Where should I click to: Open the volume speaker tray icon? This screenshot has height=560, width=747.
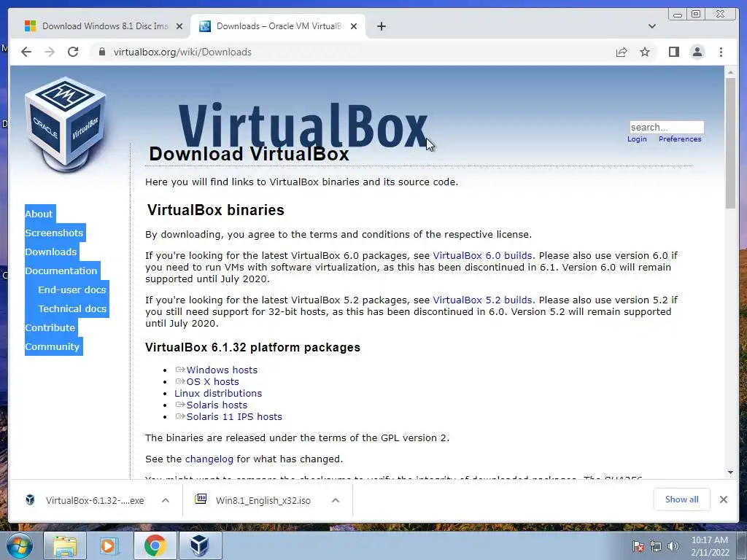tap(673, 546)
